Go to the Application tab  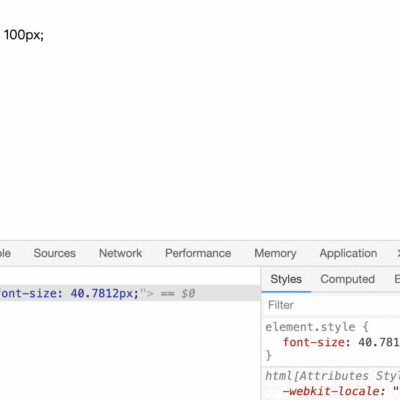coord(348,253)
